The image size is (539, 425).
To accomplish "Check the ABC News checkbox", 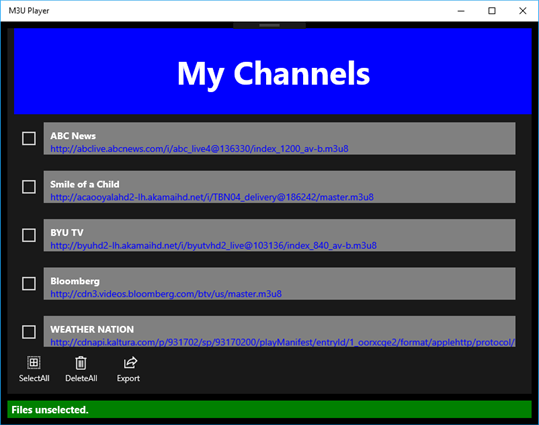I will pos(29,138).
